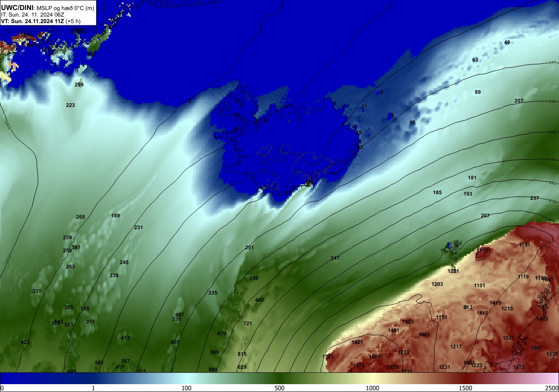Click the map value 193
This screenshot has width=559, height=392.
[468, 194]
